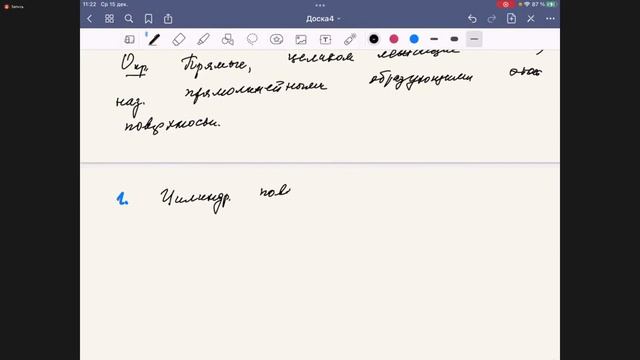The height and width of the screenshot is (360, 640).
Task: Select the Pen tool
Action: (154, 40)
